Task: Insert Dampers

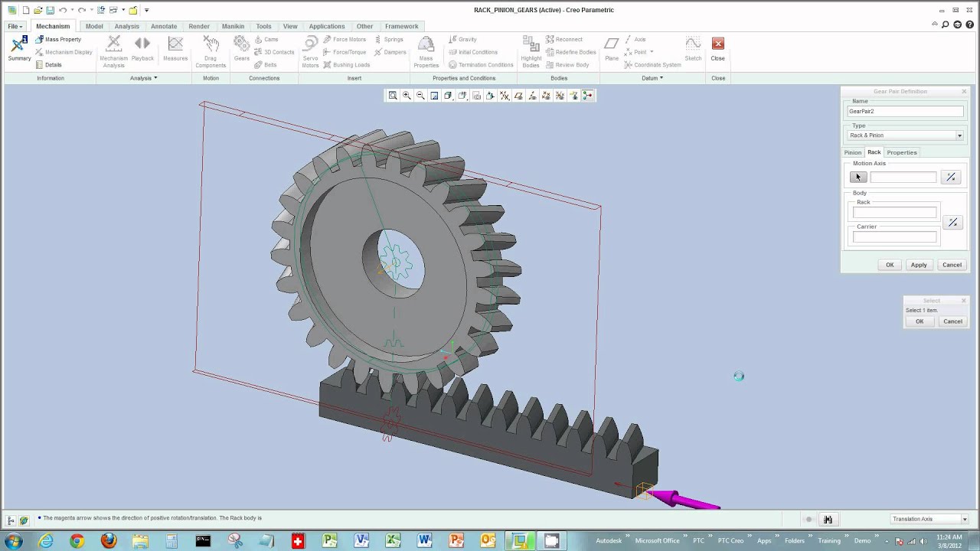Action: pos(390,52)
